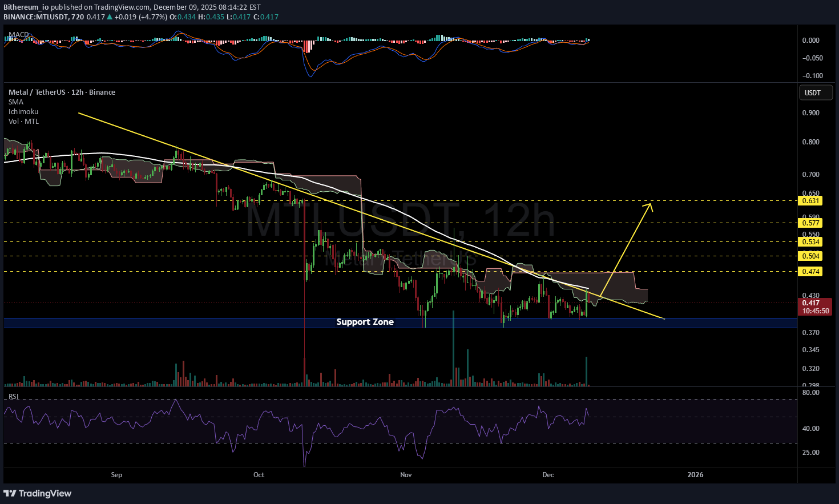Select the Oct label on time axis

coord(259,475)
